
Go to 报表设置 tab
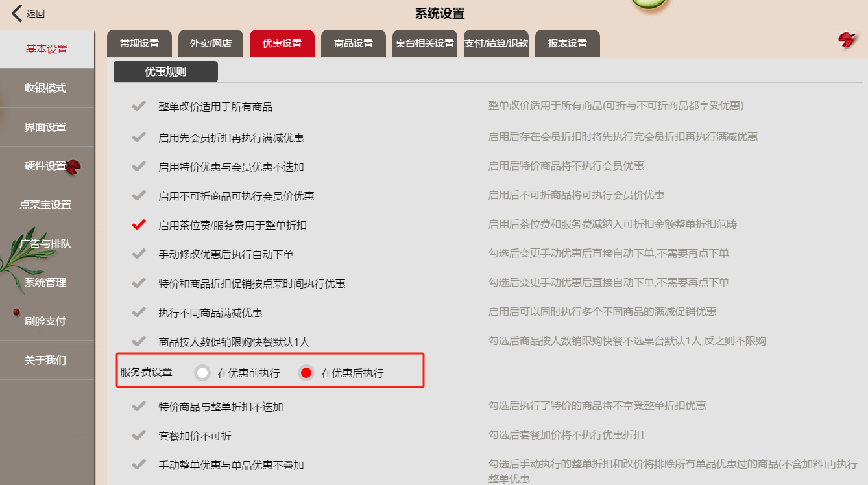pos(568,43)
